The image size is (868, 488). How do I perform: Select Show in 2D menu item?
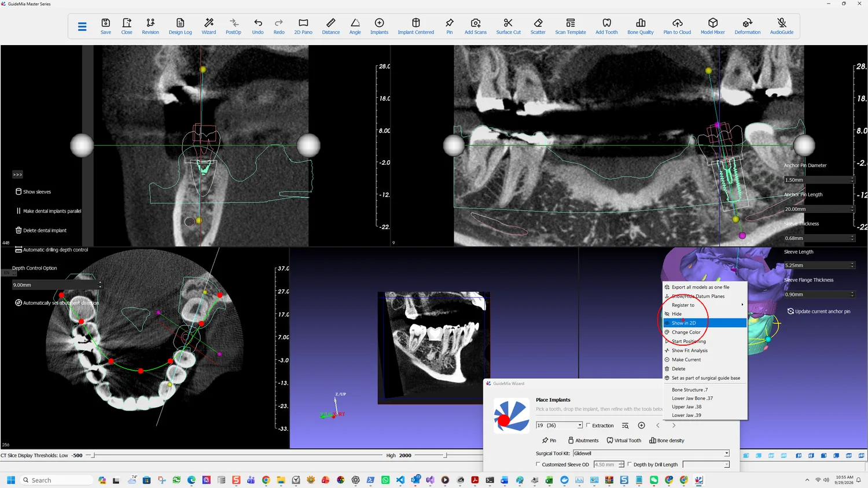click(x=705, y=323)
